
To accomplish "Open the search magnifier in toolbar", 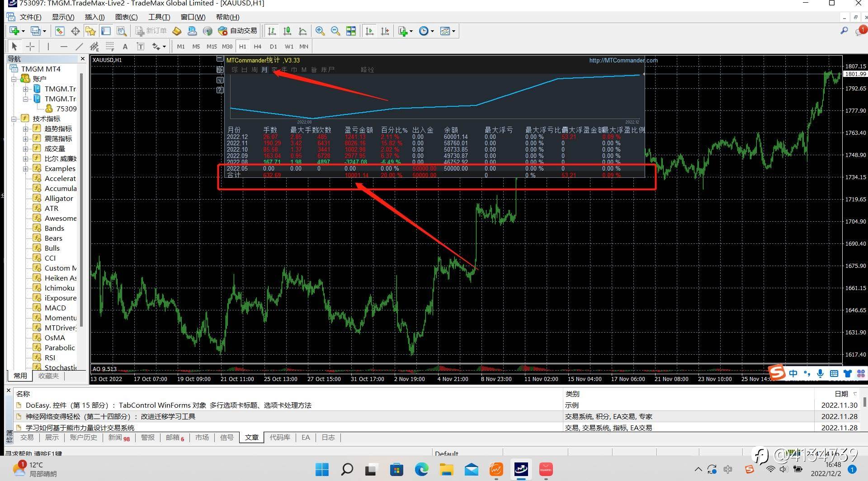I will [844, 31].
